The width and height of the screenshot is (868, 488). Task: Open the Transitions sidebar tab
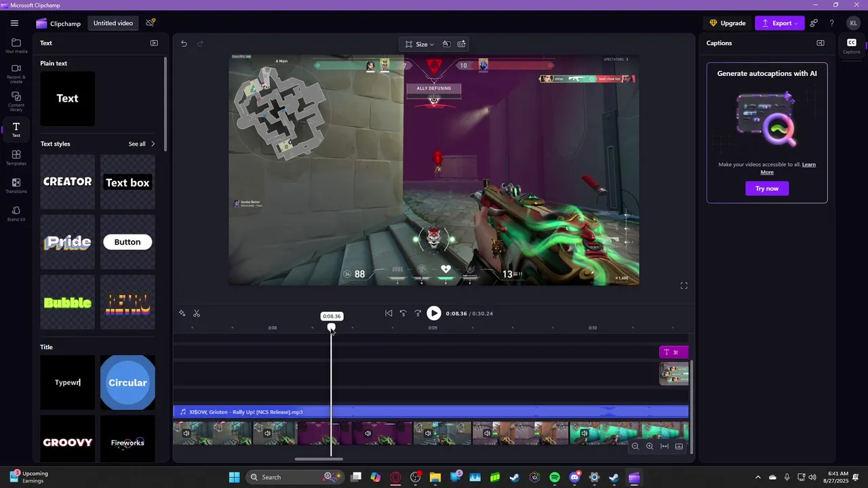pos(16,186)
